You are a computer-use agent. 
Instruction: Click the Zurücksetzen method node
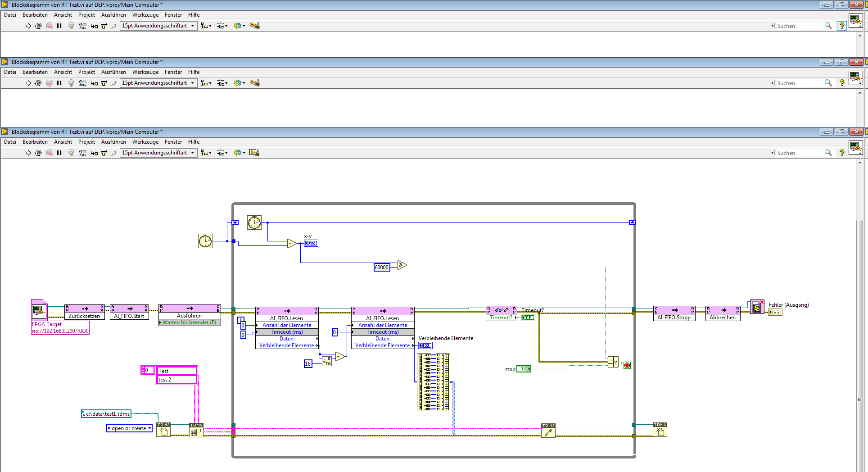pos(84,312)
